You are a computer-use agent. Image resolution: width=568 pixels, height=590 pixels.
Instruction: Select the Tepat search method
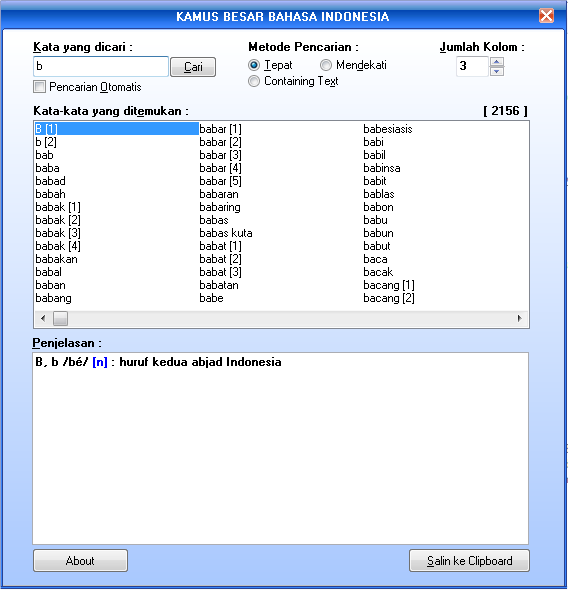tap(254, 65)
